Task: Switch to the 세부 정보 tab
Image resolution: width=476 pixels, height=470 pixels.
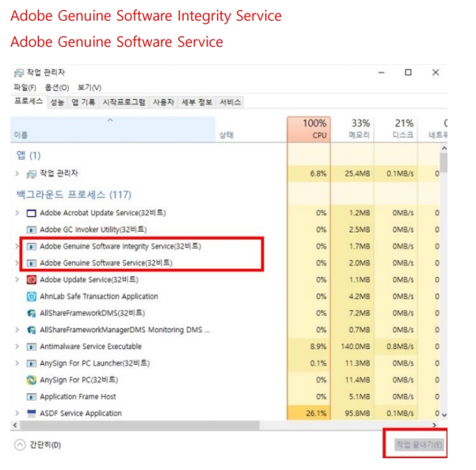Action: tap(196, 102)
